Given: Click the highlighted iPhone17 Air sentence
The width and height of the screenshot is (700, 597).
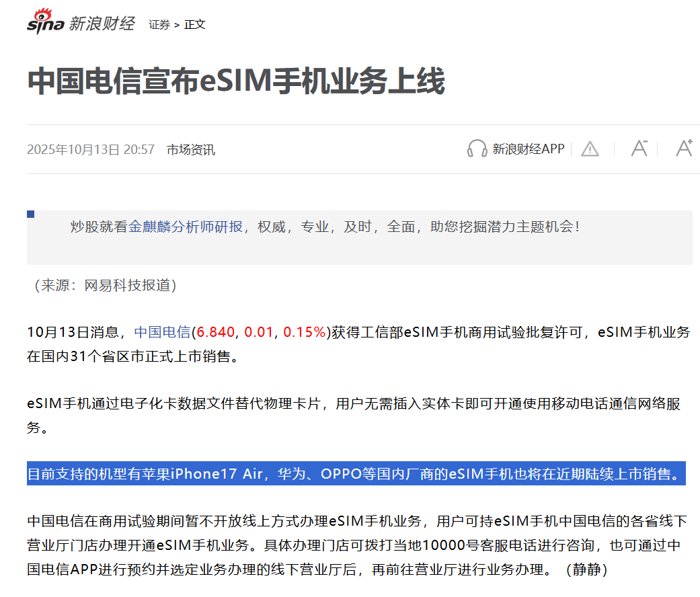Looking at the screenshot, I should coord(356,473).
